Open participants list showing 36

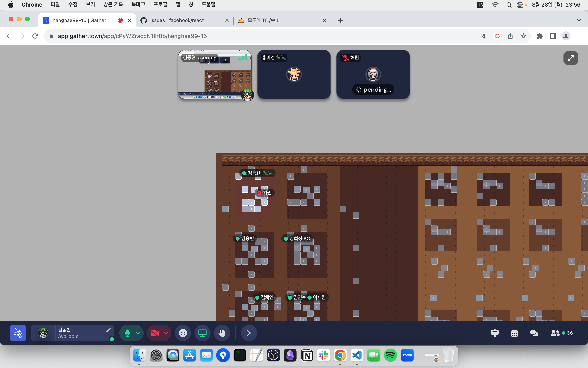[561, 333]
